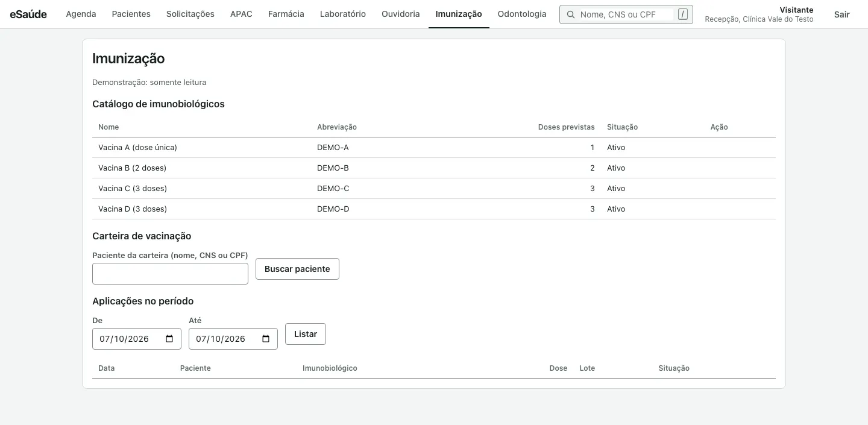The height and width of the screenshot is (425, 868).
Task: Click the Lote column header
Action: [587, 368]
